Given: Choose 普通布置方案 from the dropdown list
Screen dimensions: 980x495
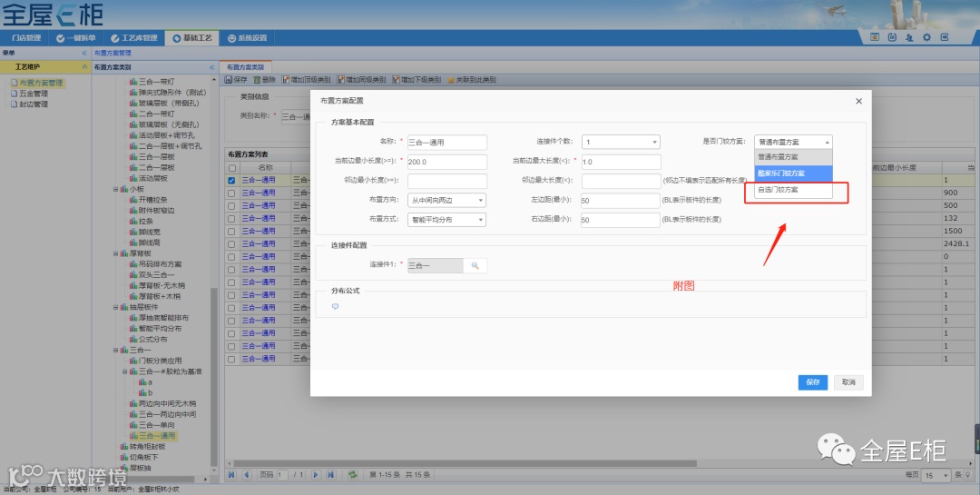Looking at the screenshot, I should (793, 157).
